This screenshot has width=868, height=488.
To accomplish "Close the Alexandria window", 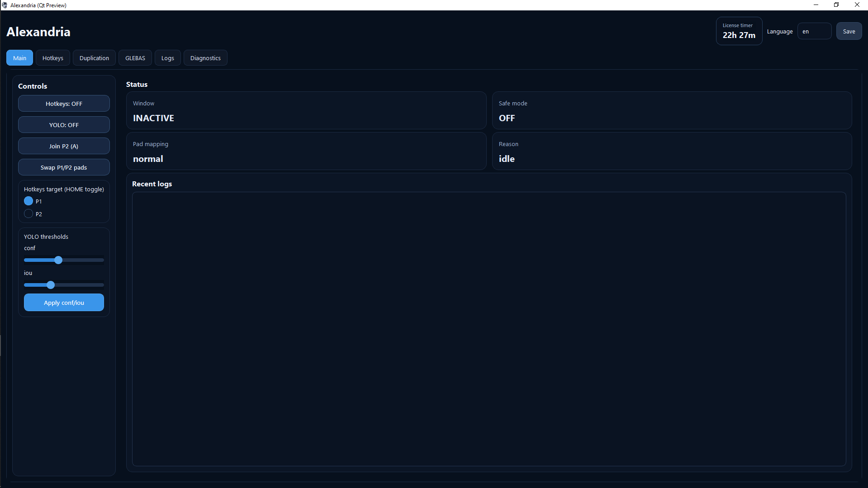I will point(857,5).
